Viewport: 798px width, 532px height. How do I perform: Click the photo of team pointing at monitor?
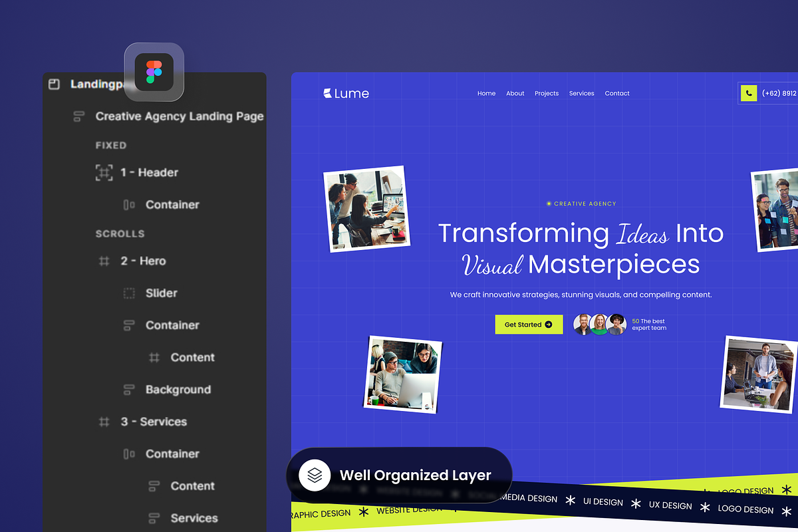pos(366,209)
